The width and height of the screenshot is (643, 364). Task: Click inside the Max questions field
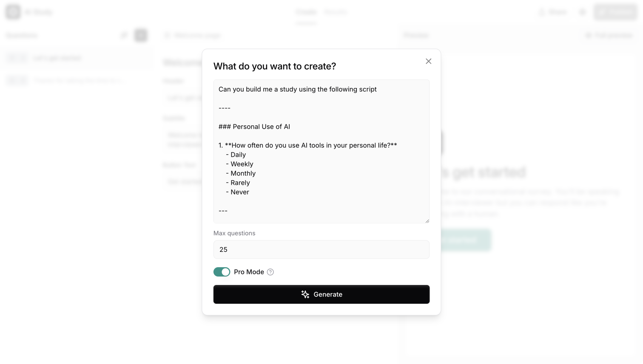(x=321, y=249)
